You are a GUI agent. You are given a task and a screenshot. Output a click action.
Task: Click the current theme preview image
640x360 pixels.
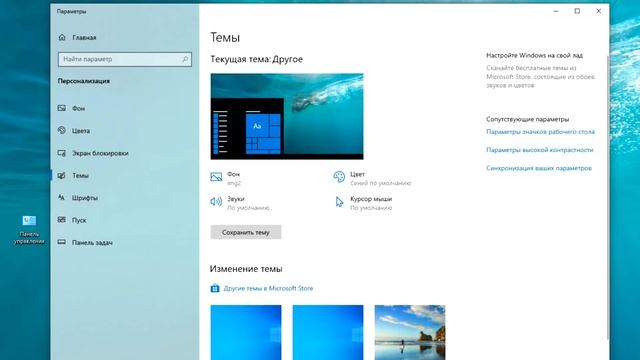(x=287, y=116)
